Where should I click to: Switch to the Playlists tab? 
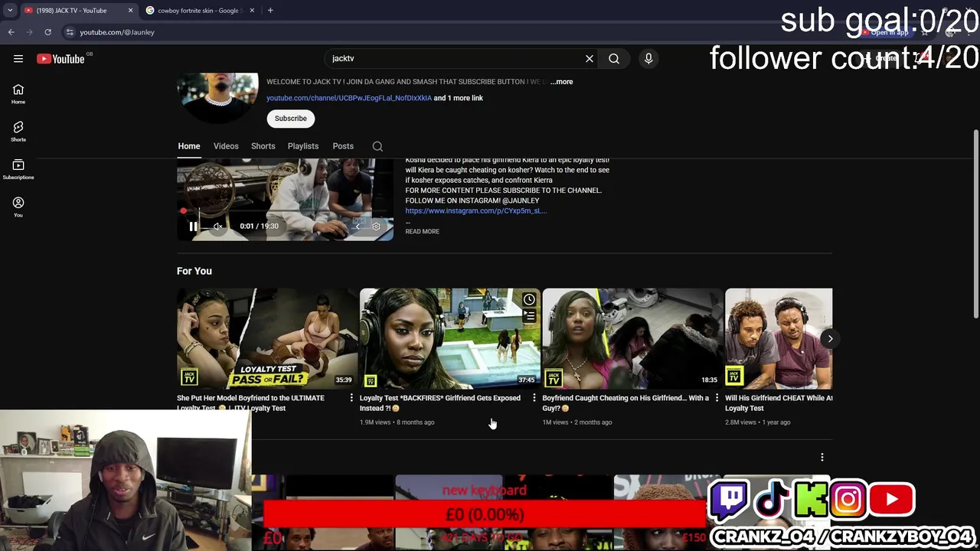303,146
